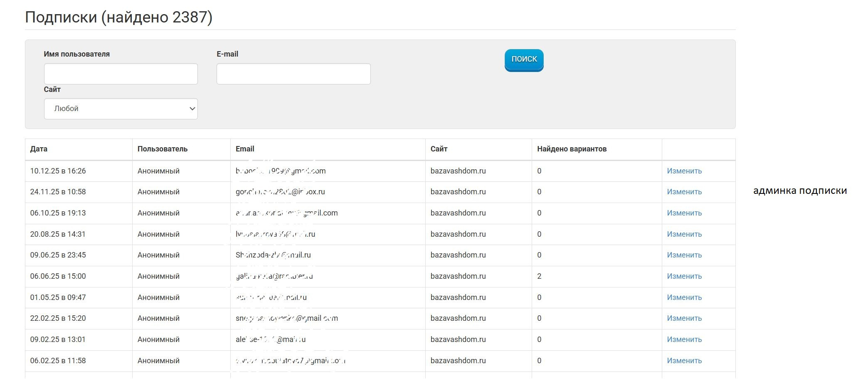This screenshot has height=379, width=868.
Task: Click the Пользователь column header
Action: 163,149
